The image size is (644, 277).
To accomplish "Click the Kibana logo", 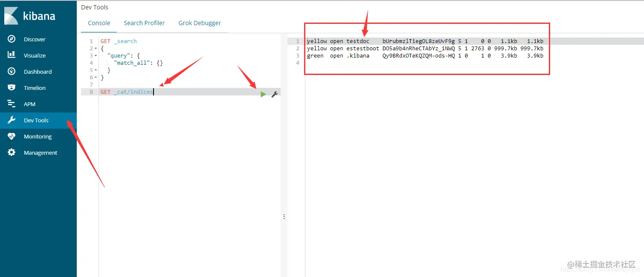I will (x=30, y=16).
